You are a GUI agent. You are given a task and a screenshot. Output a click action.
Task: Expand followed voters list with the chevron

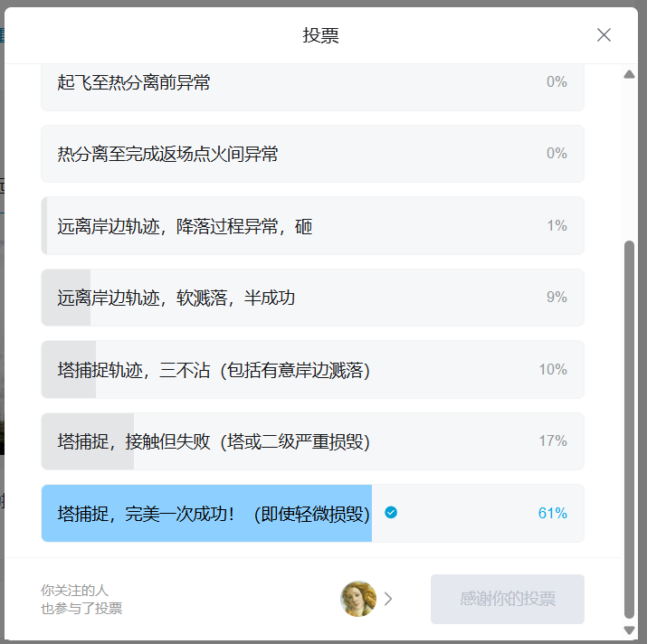(388, 599)
